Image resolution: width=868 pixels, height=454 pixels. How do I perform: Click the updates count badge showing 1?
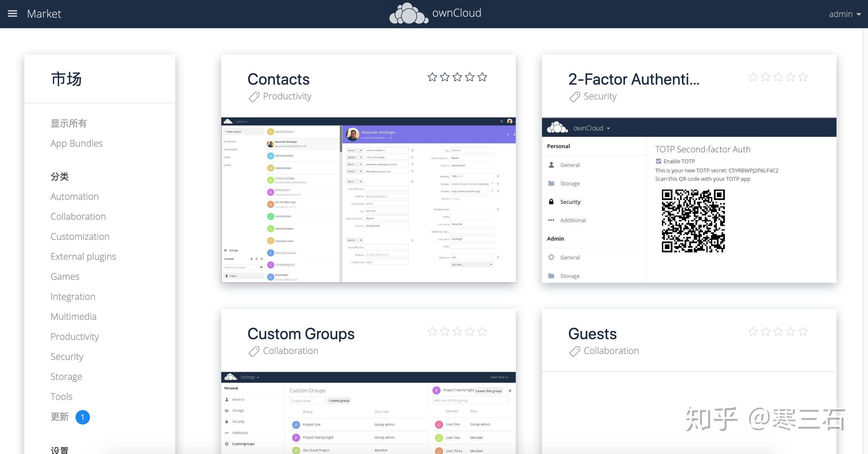click(82, 417)
